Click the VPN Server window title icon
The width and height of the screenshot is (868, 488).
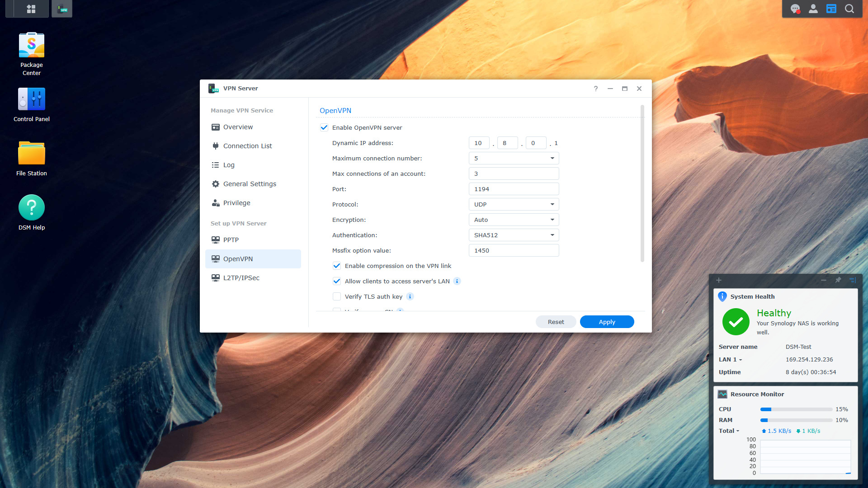[213, 89]
